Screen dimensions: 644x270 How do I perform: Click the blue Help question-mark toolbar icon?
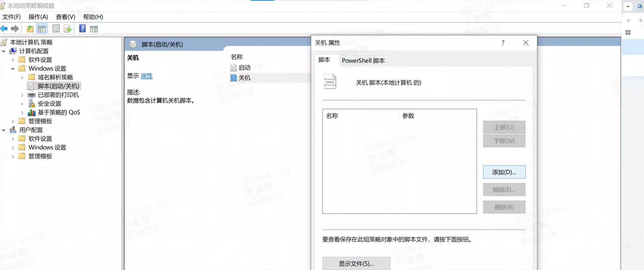tap(83, 29)
